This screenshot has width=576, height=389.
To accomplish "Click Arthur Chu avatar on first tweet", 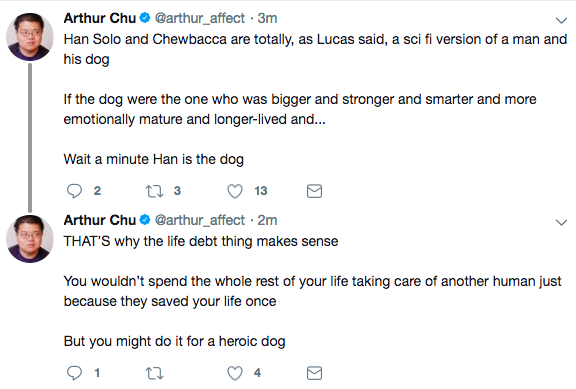I will pyautogui.click(x=30, y=36).
